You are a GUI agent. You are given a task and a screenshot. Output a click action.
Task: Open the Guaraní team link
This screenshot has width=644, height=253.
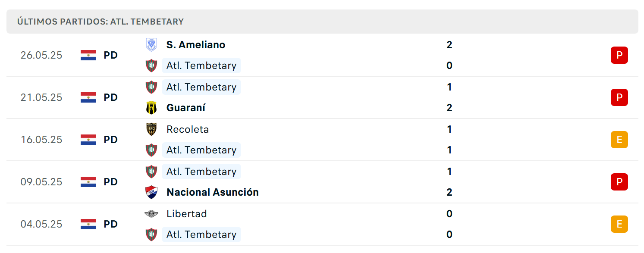[x=186, y=108]
